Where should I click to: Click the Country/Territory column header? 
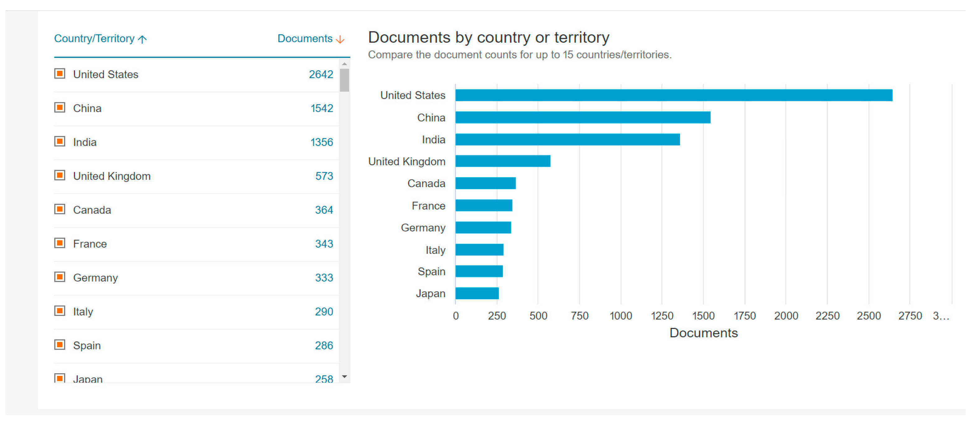94,39
